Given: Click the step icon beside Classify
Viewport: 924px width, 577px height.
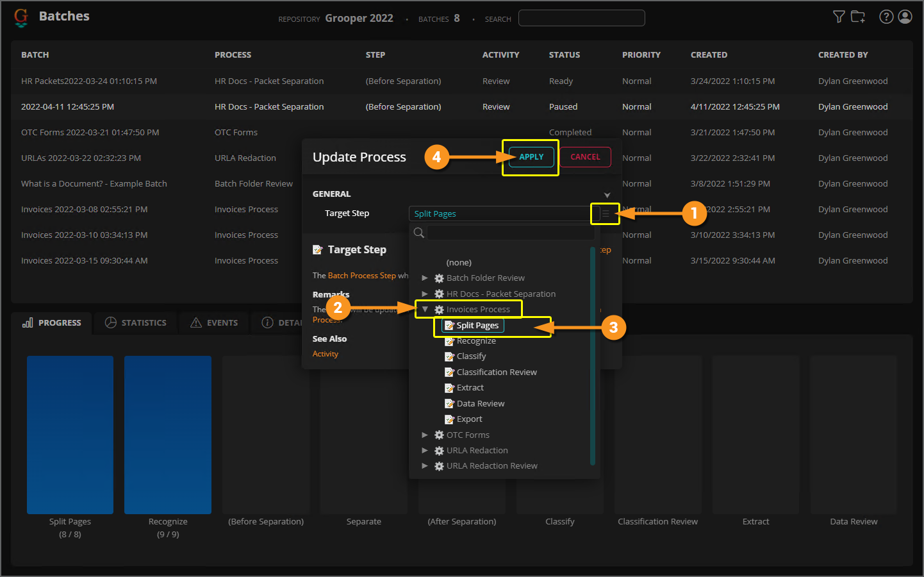Looking at the screenshot, I should coord(450,356).
